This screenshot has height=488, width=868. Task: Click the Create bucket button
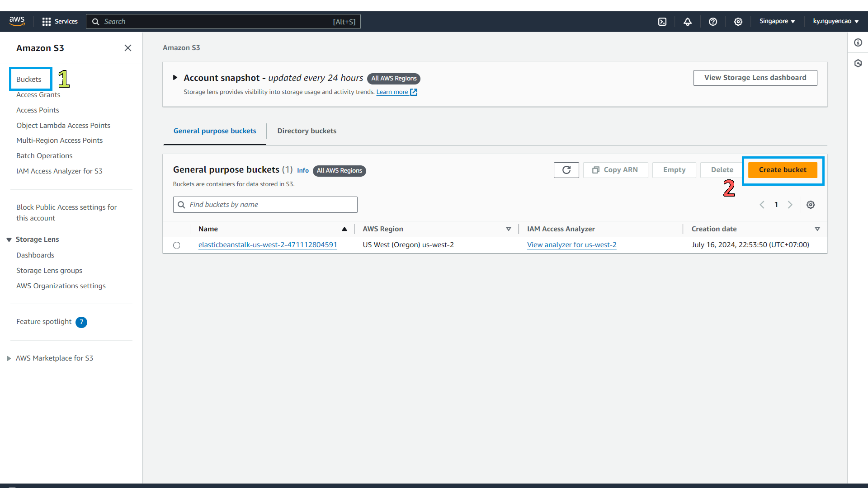783,169
